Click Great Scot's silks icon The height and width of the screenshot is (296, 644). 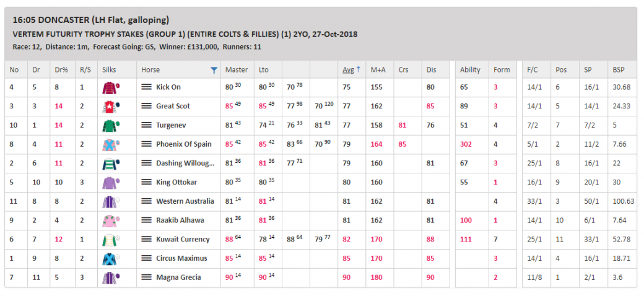pyautogui.click(x=110, y=107)
